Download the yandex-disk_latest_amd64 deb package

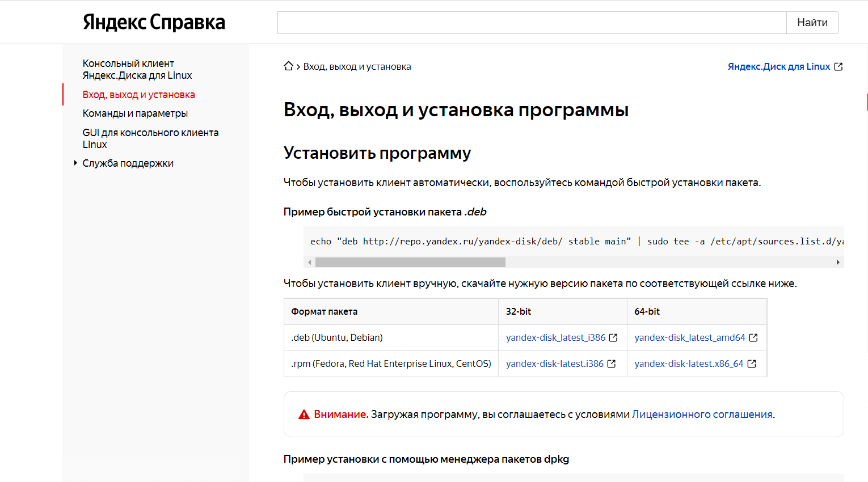click(689, 338)
